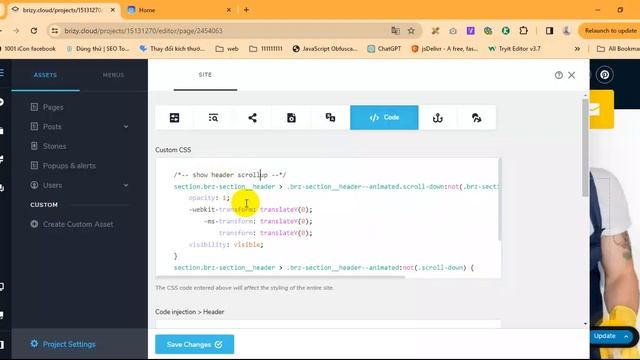Click the help question mark icon
The height and width of the screenshot is (360, 640).
click(x=559, y=75)
